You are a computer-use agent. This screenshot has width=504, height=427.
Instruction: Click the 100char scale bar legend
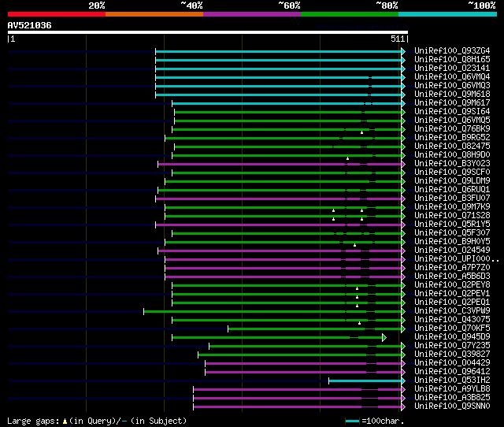click(352, 421)
